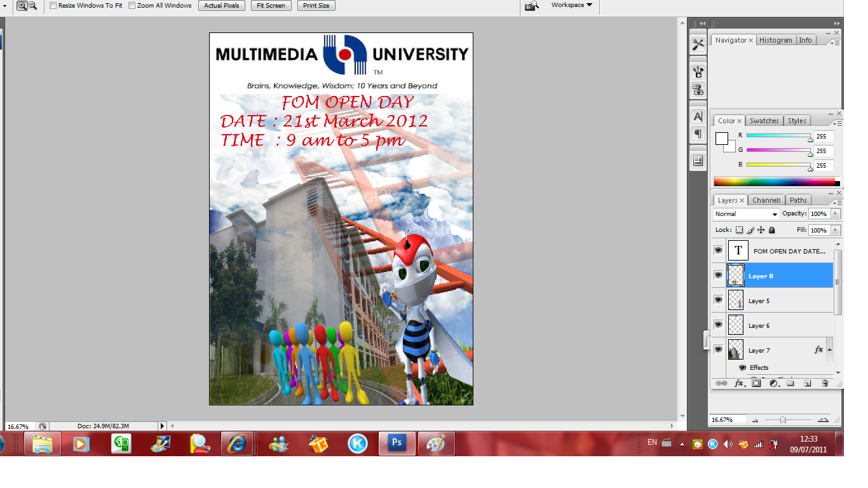Switch to the Swatches tab
This screenshot has width=868, height=488.
[x=764, y=121]
